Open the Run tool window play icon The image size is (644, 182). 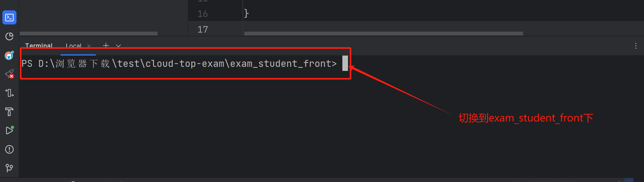click(9, 131)
